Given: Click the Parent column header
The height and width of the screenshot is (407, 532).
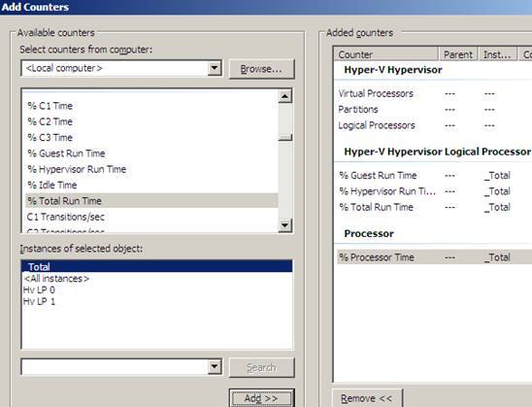Looking at the screenshot, I should [x=458, y=54].
